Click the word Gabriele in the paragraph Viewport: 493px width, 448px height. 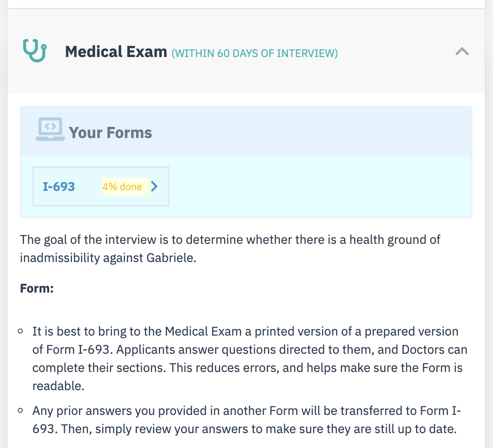coord(171,258)
